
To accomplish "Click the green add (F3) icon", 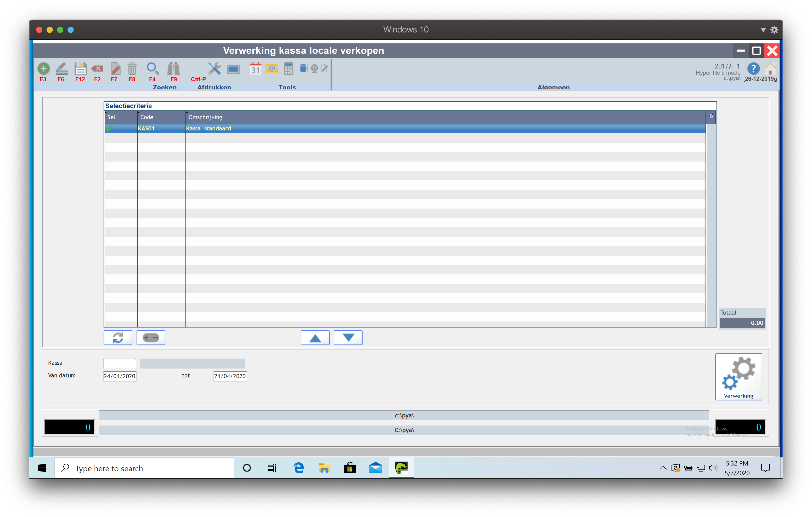I will [43, 69].
